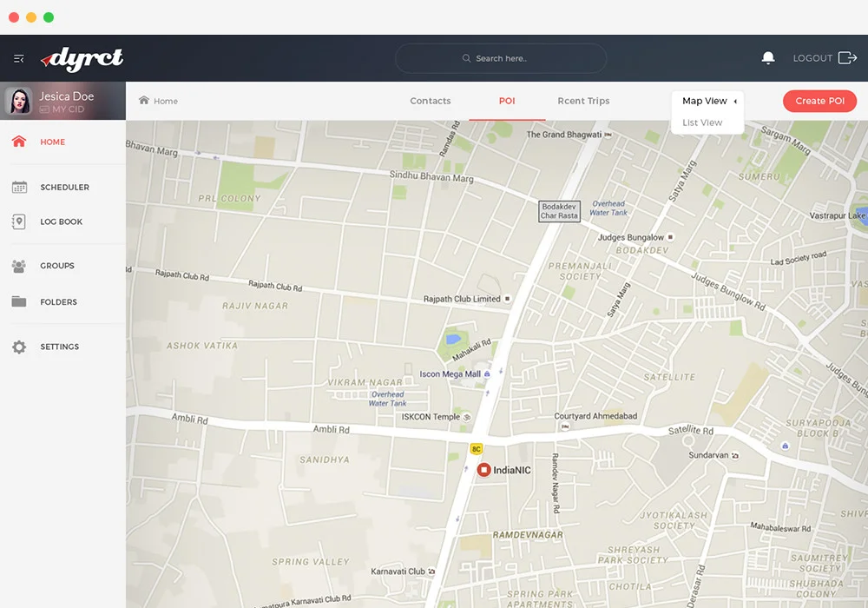Toggle the logout arrow icon
This screenshot has width=868, height=608.
(846, 57)
